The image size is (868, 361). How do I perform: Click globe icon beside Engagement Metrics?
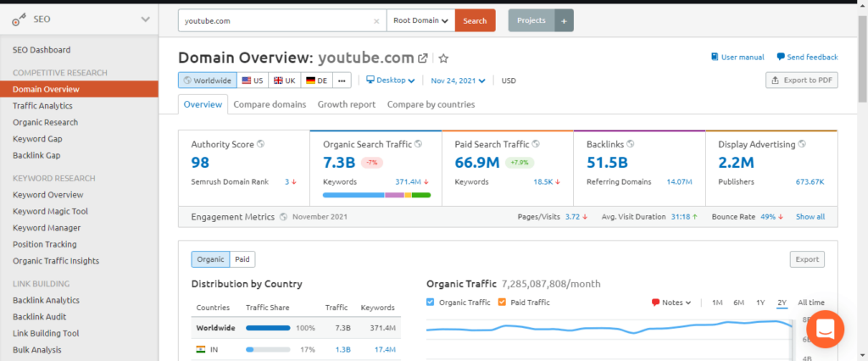283,216
